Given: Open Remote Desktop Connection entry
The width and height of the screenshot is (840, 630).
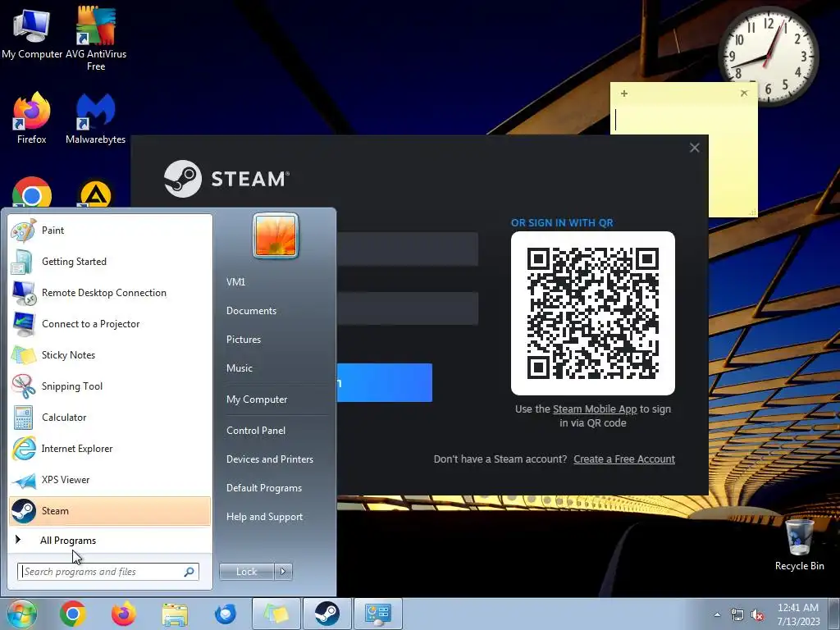Looking at the screenshot, I should point(110,293).
